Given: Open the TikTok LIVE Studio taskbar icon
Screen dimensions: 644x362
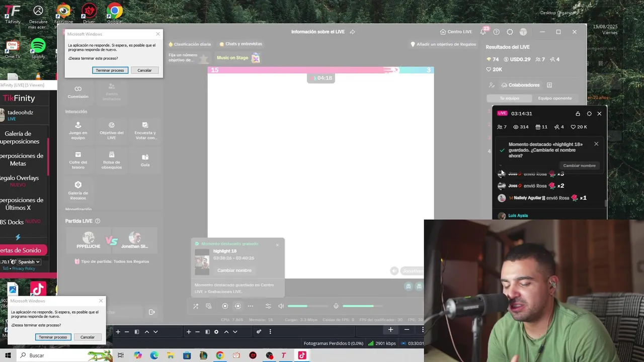Looking at the screenshot, I should 301,355.
